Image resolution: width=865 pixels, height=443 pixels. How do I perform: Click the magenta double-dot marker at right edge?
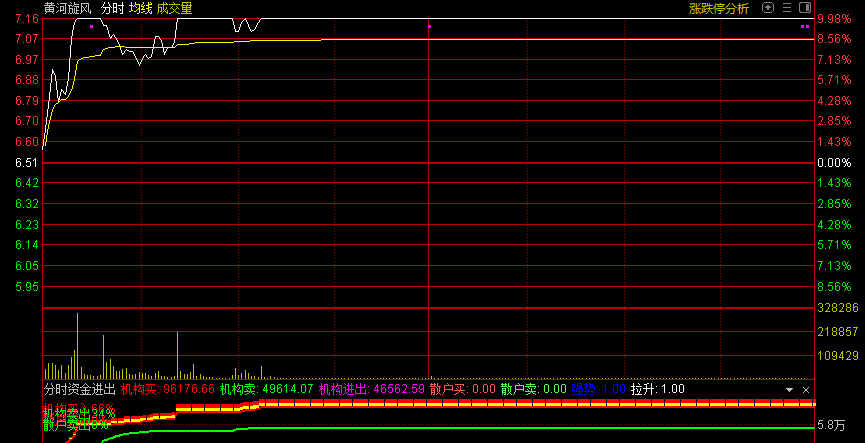click(805, 27)
